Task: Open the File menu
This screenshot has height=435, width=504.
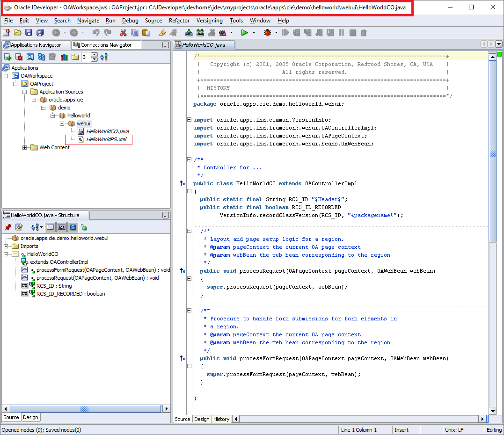Action: [8, 21]
